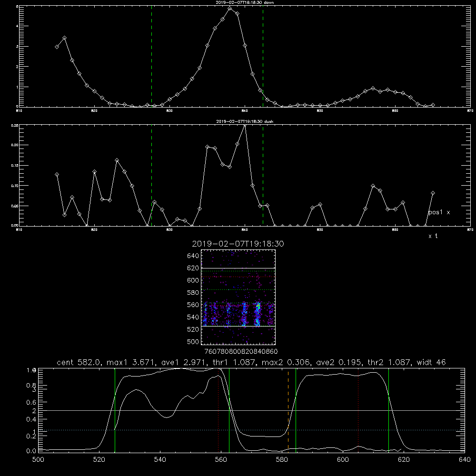
Task: Click bottom profile plot x-axis label 580
Action: (282, 460)
